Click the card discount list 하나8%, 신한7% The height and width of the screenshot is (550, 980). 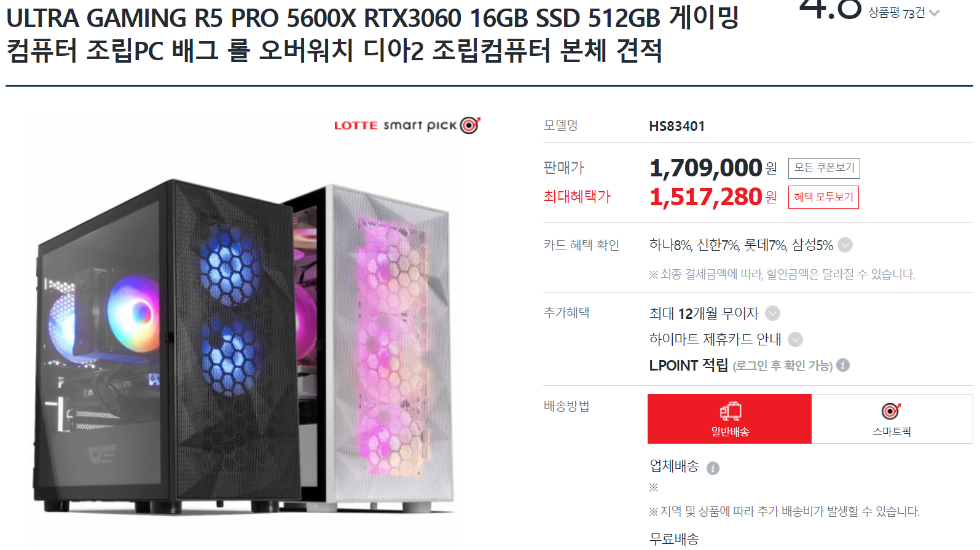tap(741, 245)
